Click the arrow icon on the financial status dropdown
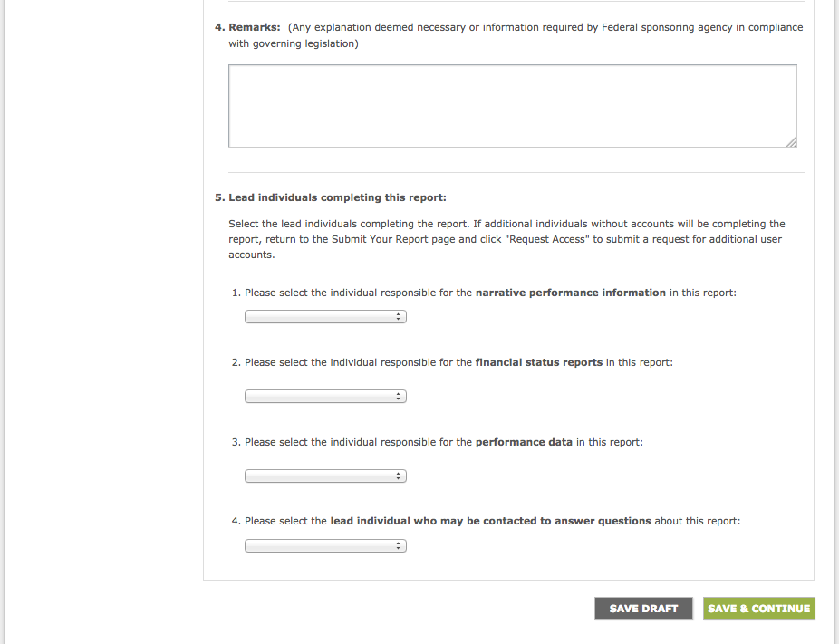 (x=399, y=397)
